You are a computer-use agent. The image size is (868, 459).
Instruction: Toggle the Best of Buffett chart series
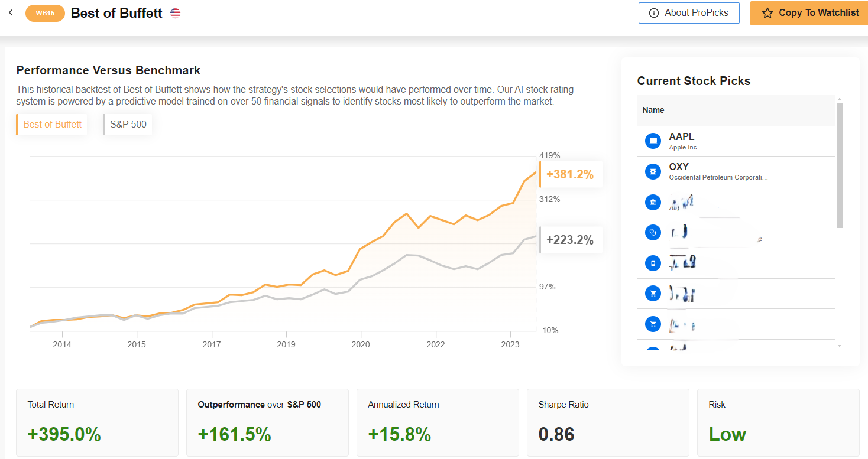click(52, 125)
